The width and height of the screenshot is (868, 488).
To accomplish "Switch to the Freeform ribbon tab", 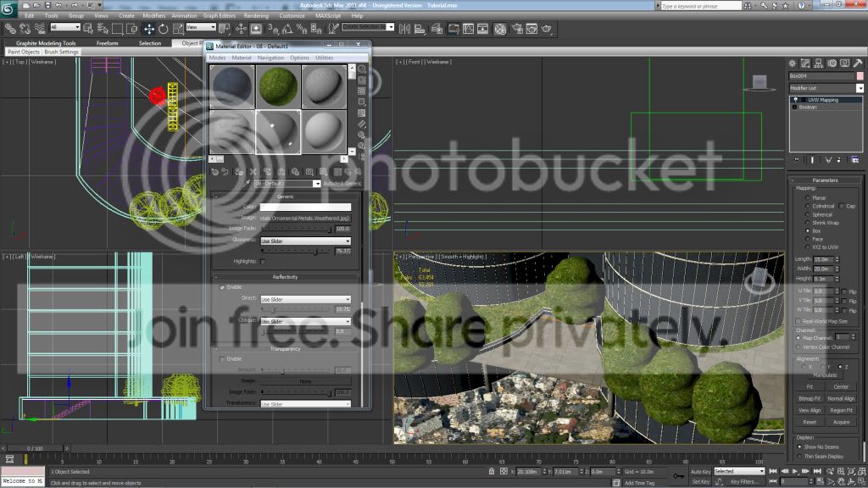I will pyautogui.click(x=107, y=42).
